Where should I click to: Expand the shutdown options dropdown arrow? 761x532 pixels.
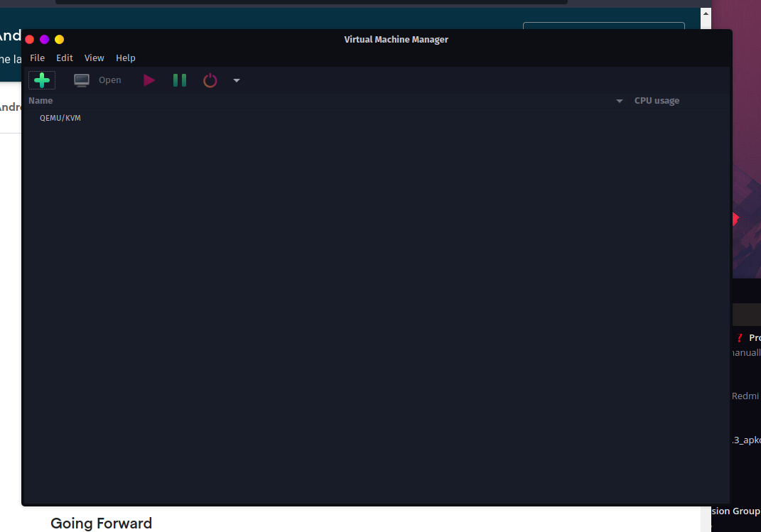coord(237,80)
